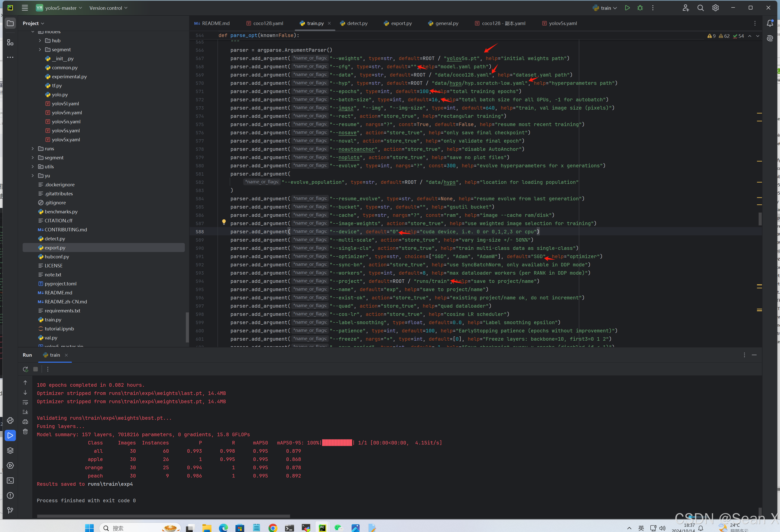Open the Problems tool window

[x=11, y=495]
